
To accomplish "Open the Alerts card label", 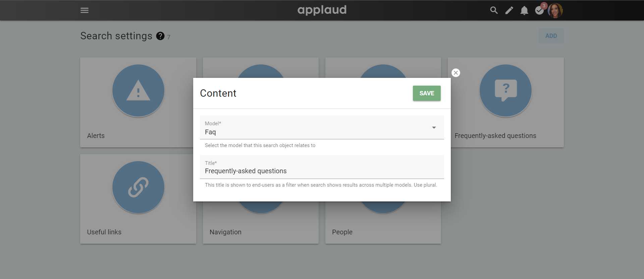I will pyautogui.click(x=96, y=136).
